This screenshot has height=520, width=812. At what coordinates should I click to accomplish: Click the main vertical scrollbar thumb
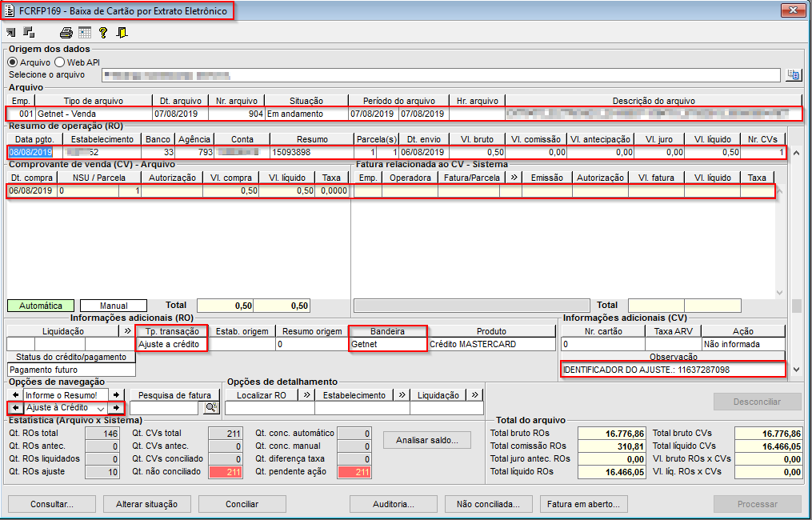[796, 306]
